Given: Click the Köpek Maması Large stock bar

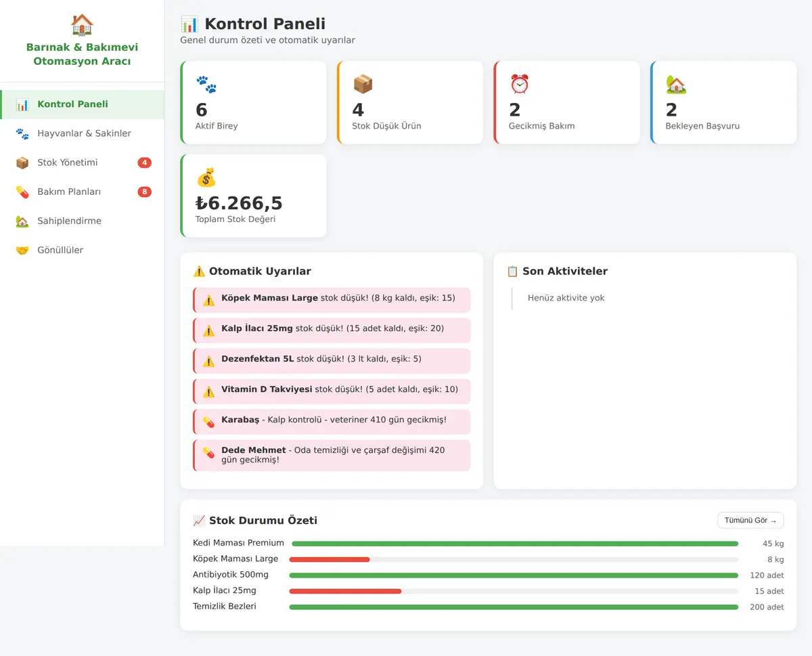Looking at the screenshot, I should pos(514,559).
